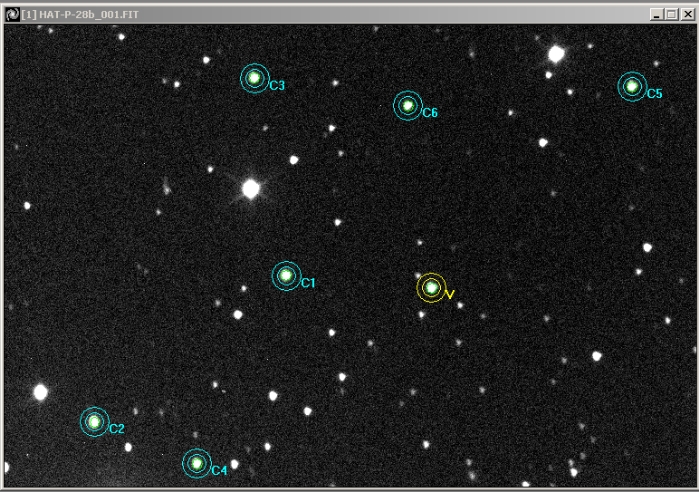Click the bright star above C2 at left edge
The height and width of the screenshot is (492, 699).
pos(41,392)
